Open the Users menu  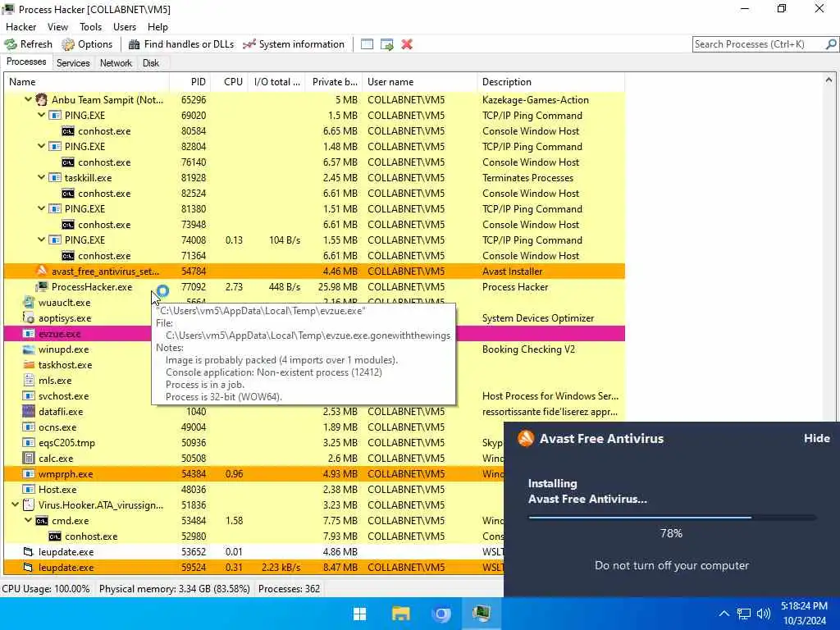(125, 27)
